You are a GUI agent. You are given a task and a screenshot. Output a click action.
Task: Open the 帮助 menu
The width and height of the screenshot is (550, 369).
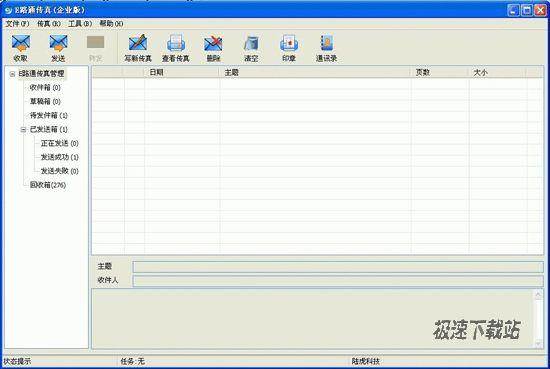click(x=111, y=24)
